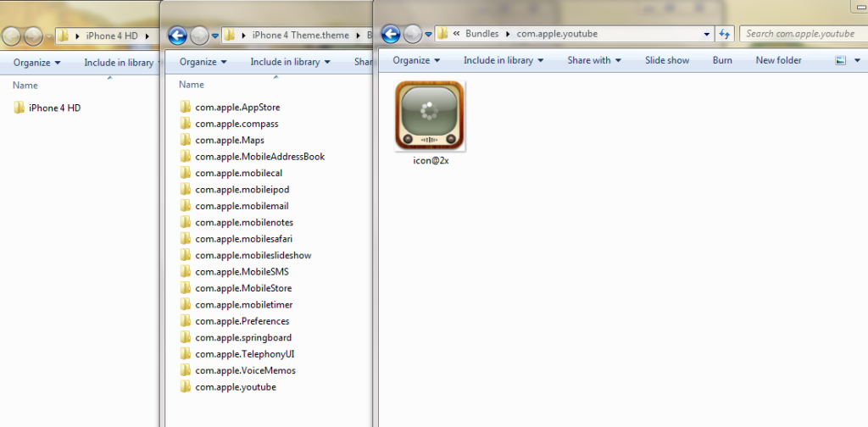
Task: Click Back button in iPhone 4 Theme window
Action: click(x=177, y=36)
